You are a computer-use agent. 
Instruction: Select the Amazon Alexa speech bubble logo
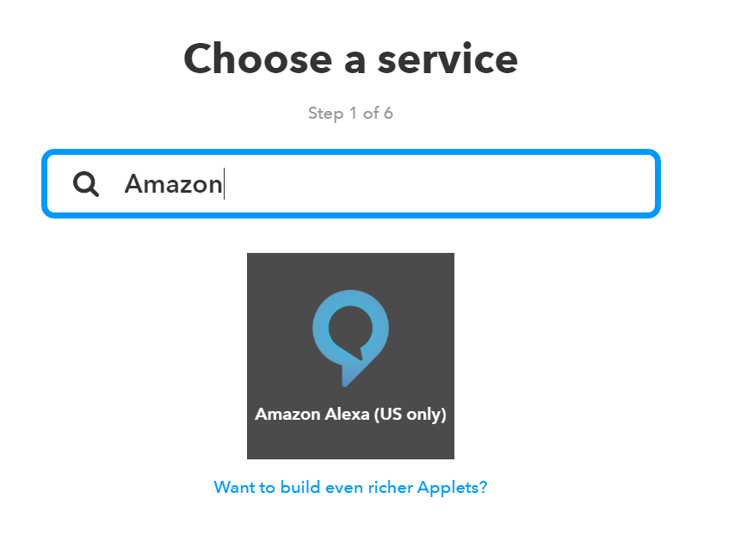click(350, 338)
